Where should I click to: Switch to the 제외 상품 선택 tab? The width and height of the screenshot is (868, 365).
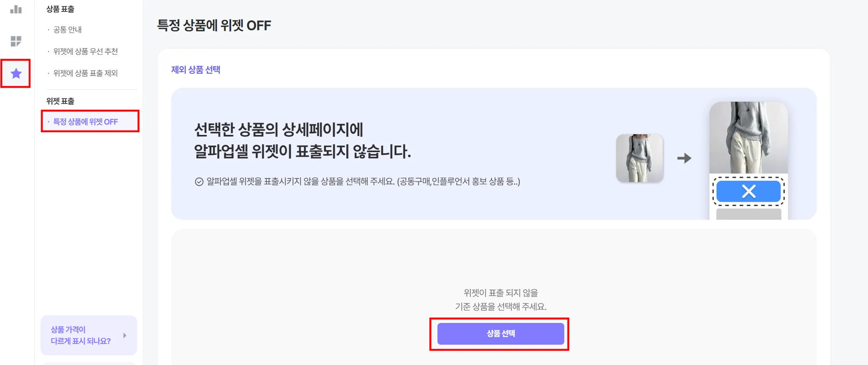195,70
